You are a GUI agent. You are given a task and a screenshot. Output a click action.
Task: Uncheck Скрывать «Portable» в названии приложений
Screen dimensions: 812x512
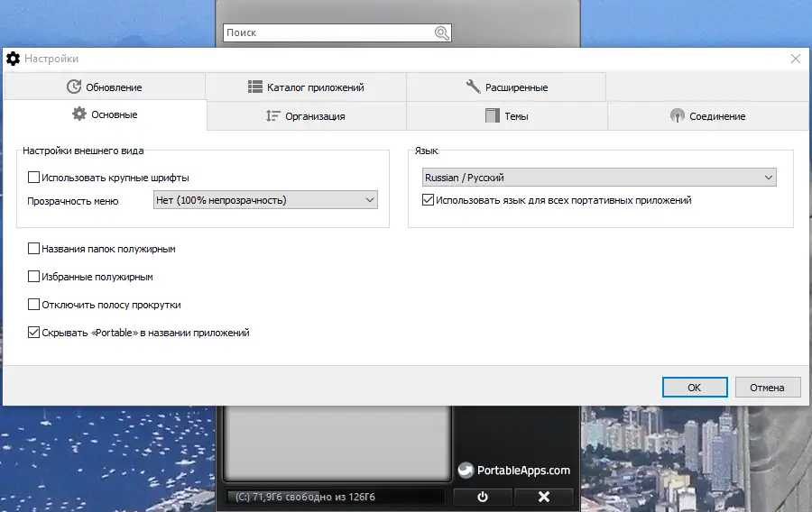coord(33,333)
